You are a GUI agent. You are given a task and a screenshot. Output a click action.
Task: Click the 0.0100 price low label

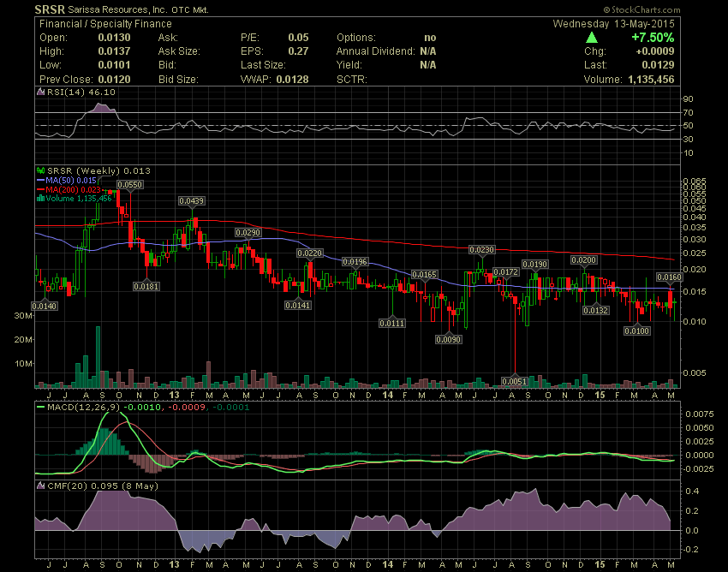click(x=637, y=331)
